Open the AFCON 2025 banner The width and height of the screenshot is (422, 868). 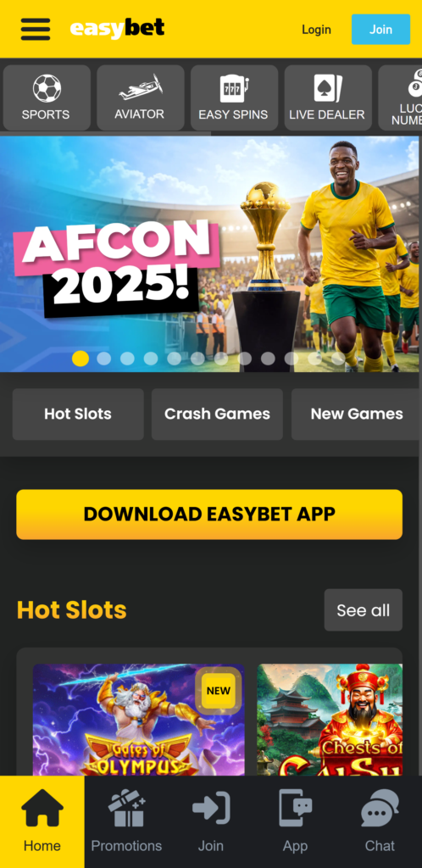[210, 254]
